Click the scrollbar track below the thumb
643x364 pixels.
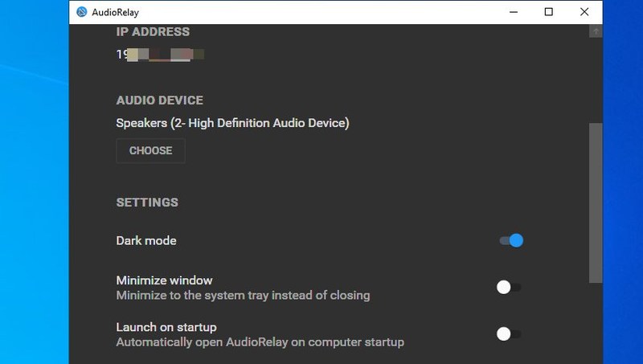pos(596,323)
